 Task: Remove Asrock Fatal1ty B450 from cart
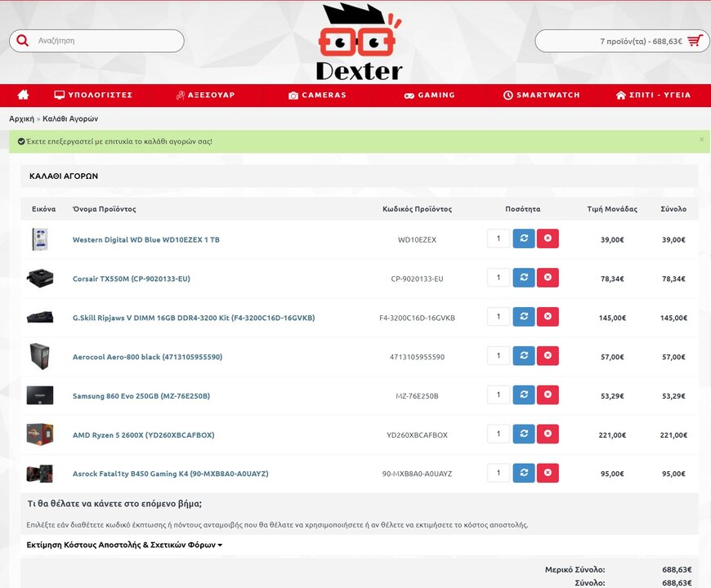(548, 473)
